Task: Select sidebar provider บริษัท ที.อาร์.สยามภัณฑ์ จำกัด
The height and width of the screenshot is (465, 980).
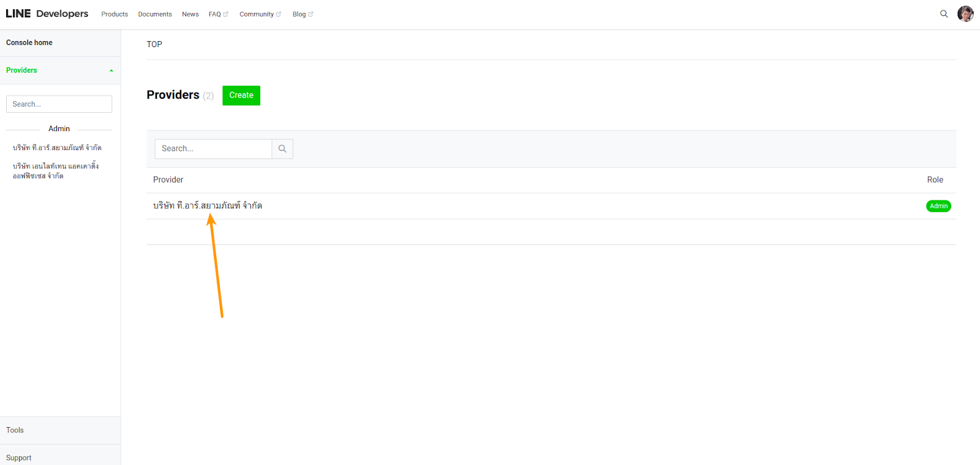Action: (x=57, y=148)
